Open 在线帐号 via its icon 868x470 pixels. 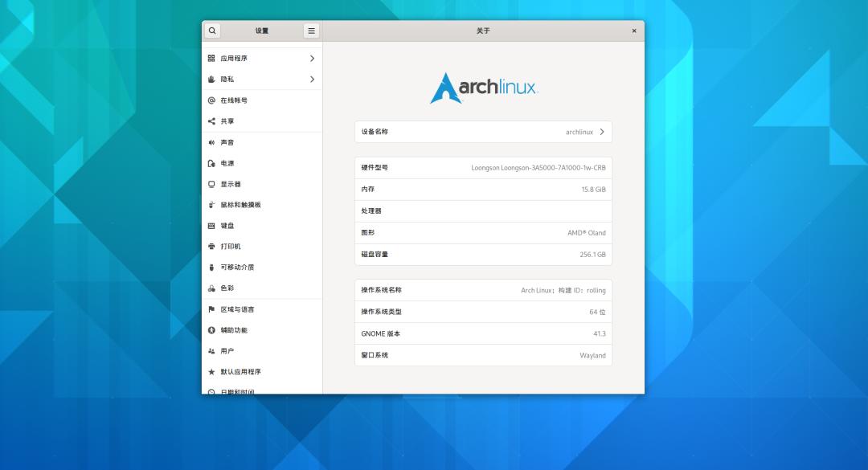point(212,100)
